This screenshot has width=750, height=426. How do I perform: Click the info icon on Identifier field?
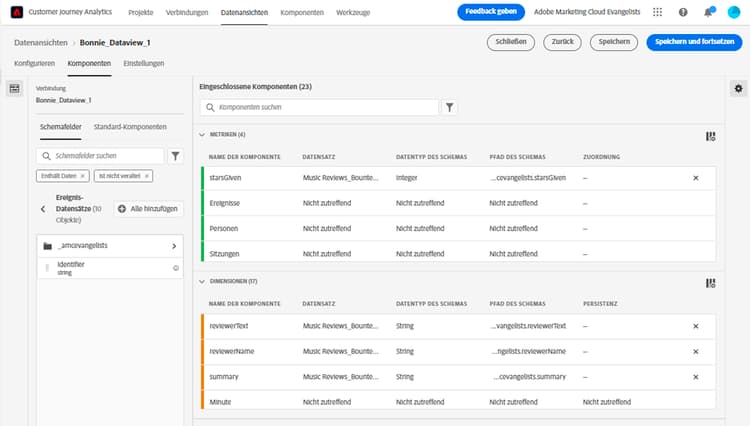176,268
